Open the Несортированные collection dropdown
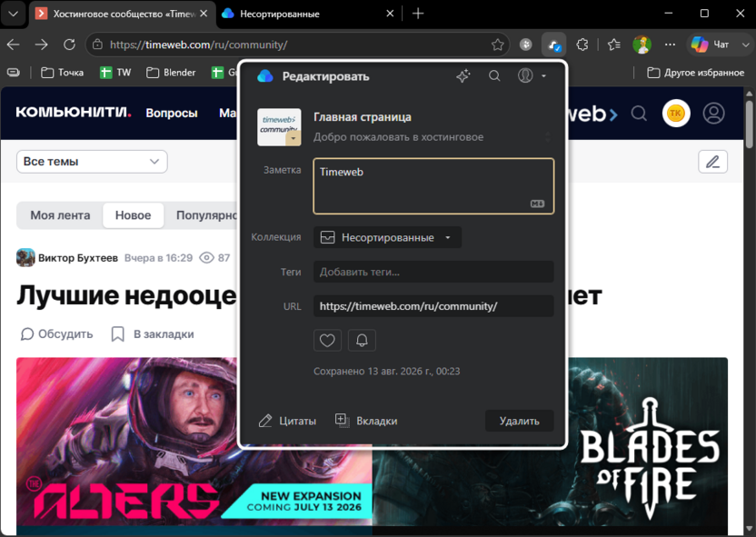 387,238
